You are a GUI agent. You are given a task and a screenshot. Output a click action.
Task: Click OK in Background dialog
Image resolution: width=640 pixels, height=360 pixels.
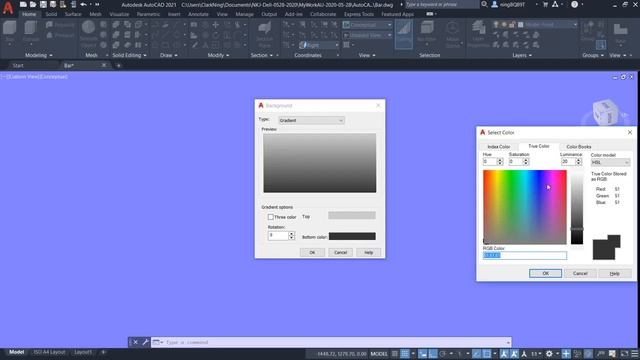pyautogui.click(x=312, y=252)
